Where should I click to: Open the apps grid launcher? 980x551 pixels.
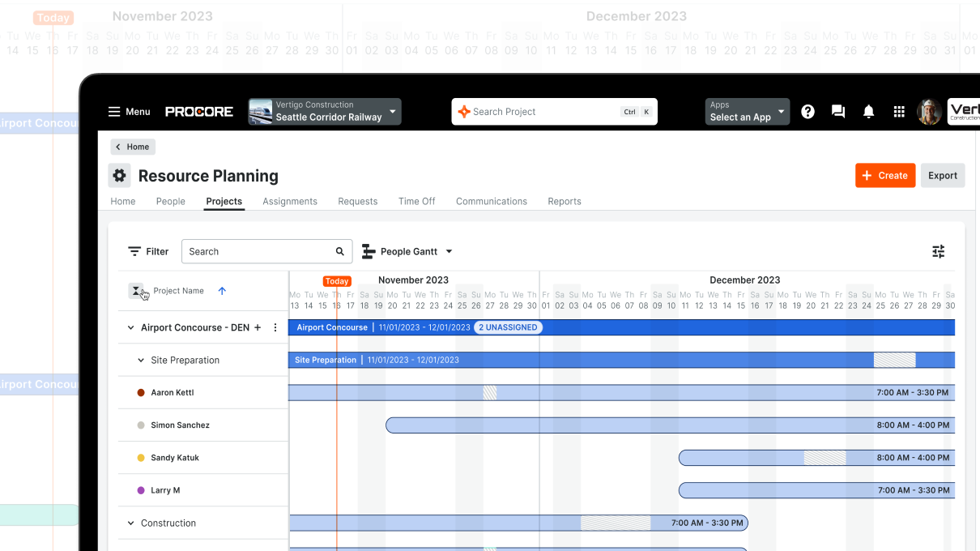[x=899, y=111]
